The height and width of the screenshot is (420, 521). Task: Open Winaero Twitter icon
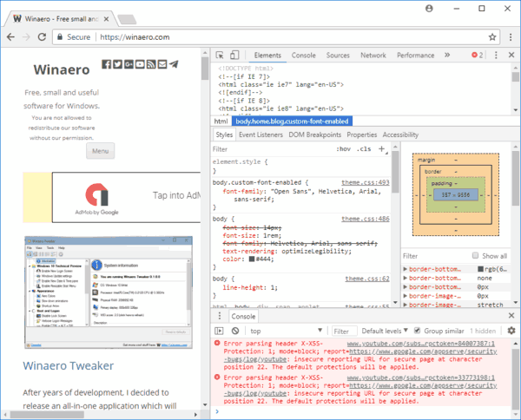(117, 64)
